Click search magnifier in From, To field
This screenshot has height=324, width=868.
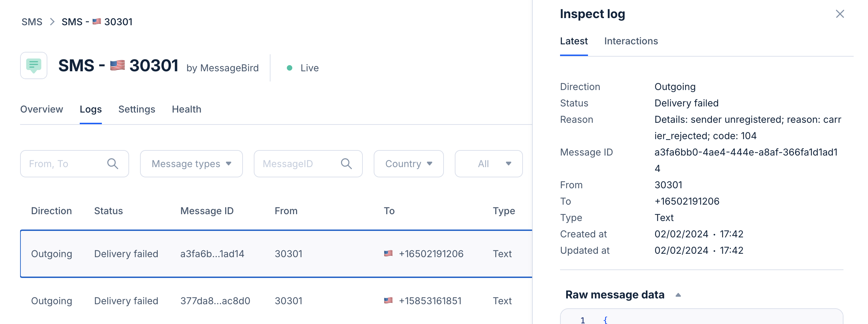(x=113, y=164)
